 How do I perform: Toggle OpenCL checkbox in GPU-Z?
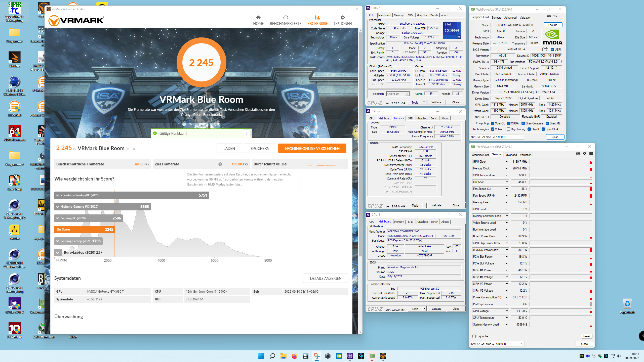[493, 123]
